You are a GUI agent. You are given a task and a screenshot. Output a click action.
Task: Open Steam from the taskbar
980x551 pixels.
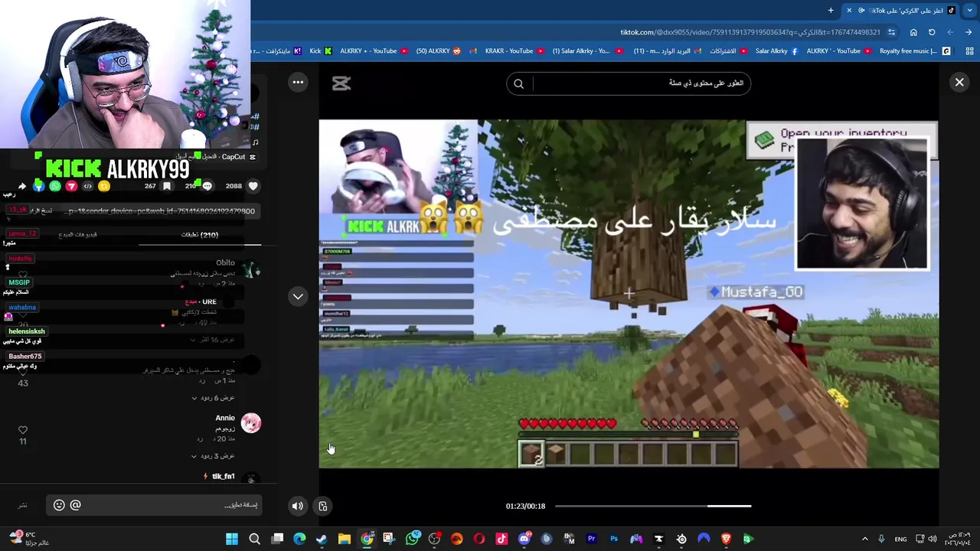322,539
